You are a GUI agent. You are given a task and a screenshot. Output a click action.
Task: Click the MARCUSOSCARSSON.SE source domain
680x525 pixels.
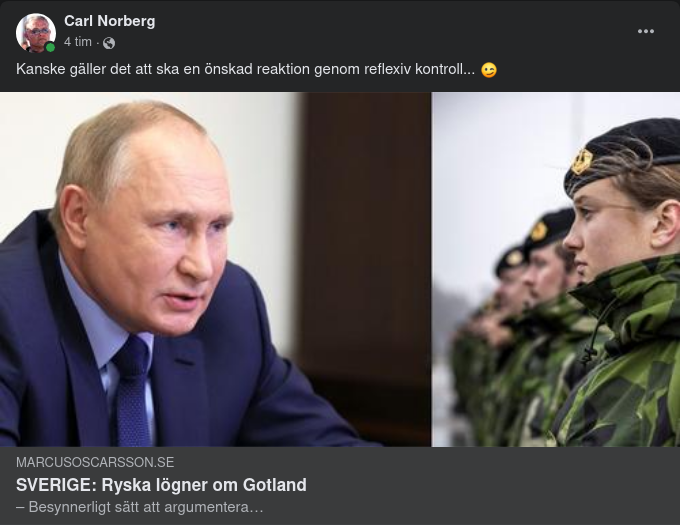coord(95,462)
